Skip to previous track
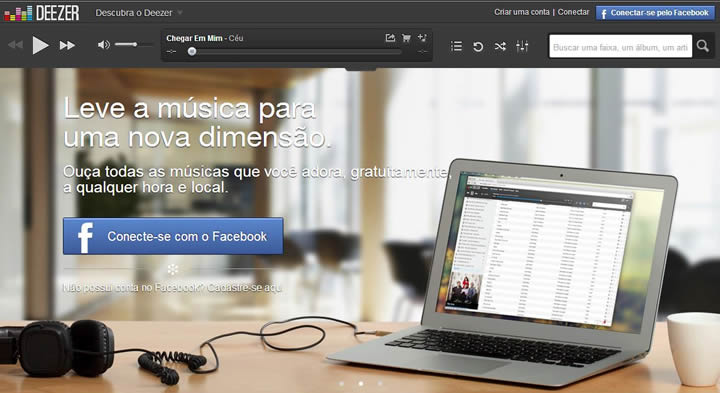 (x=15, y=45)
